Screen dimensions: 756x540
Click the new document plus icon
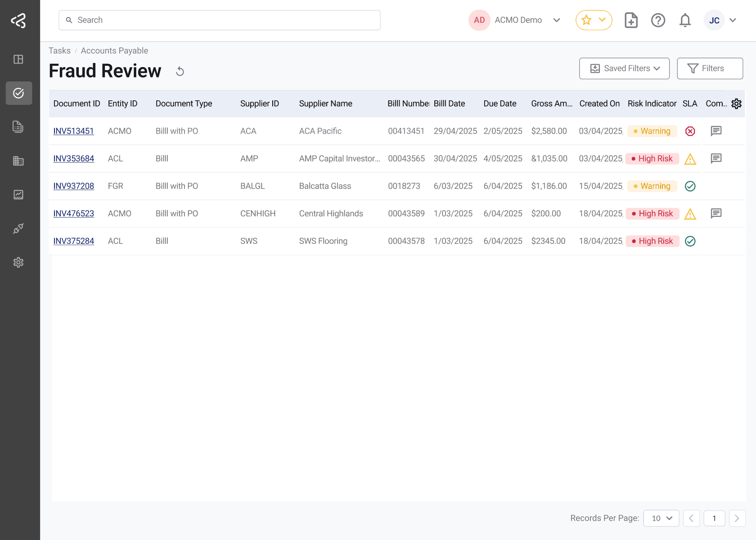[x=631, y=20]
